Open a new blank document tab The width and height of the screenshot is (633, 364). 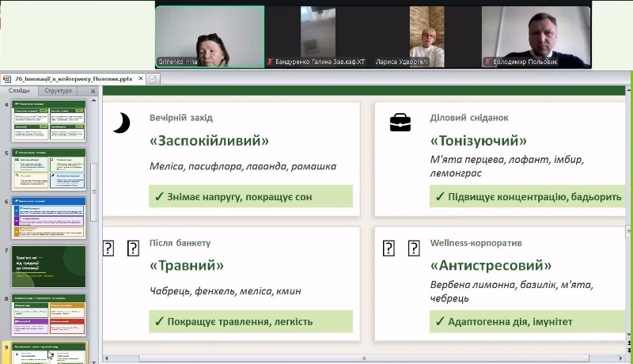pyautogui.click(x=153, y=78)
